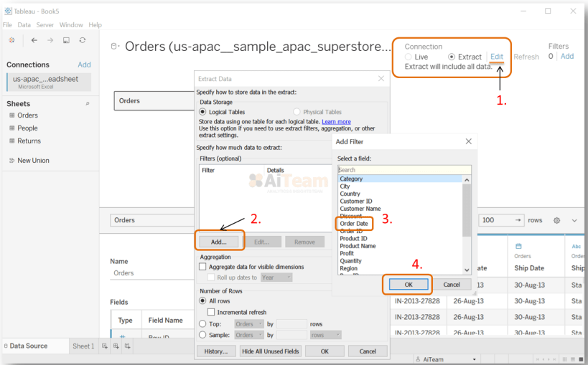Click field list scroll down arrow
Viewport: 588px width, 365px height.
[x=467, y=270]
